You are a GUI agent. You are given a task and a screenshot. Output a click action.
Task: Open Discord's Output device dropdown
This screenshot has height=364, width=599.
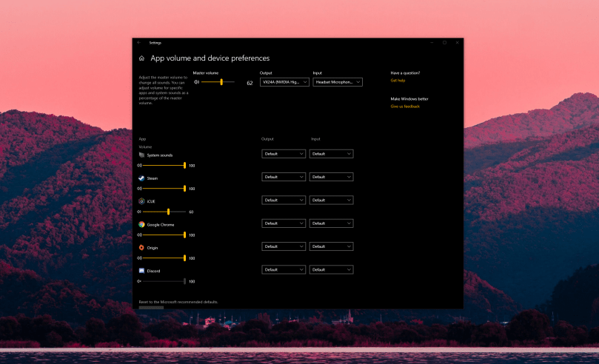(x=284, y=269)
